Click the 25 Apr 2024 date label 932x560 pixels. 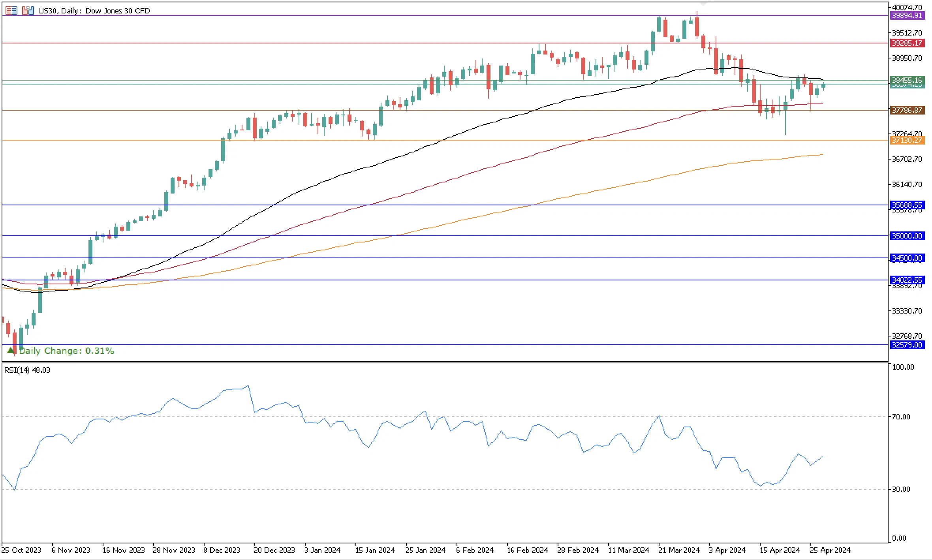[830, 550]
